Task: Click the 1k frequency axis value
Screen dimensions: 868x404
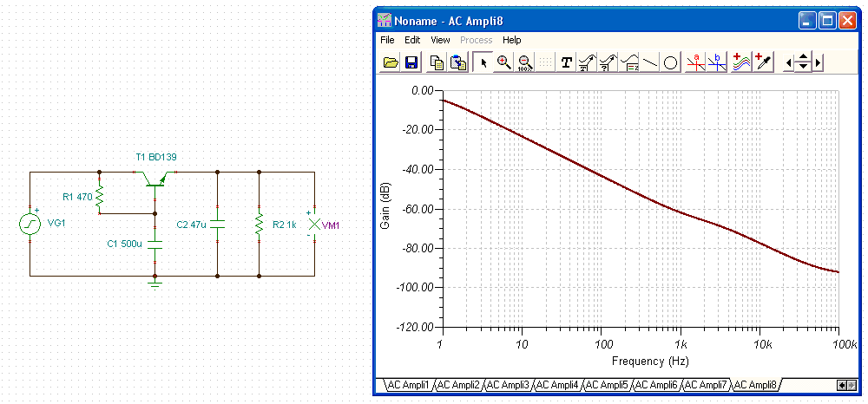Action: [x=681, y=344]
